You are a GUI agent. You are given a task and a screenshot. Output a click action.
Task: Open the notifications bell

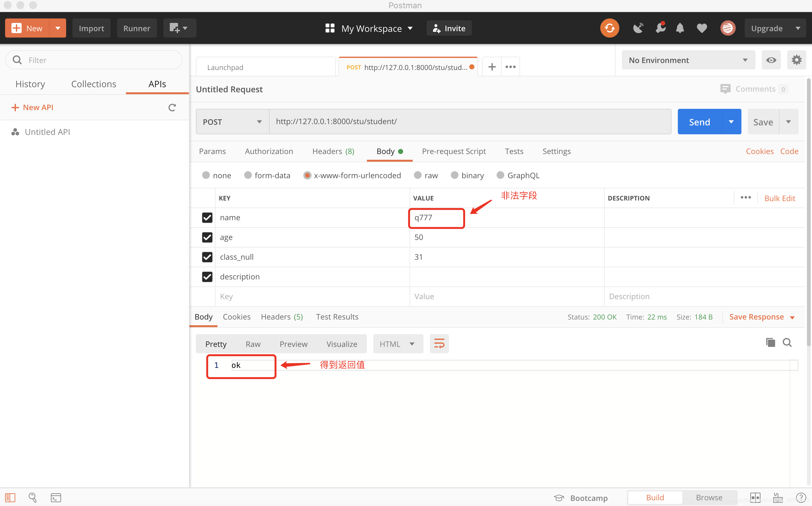(680, 28)
